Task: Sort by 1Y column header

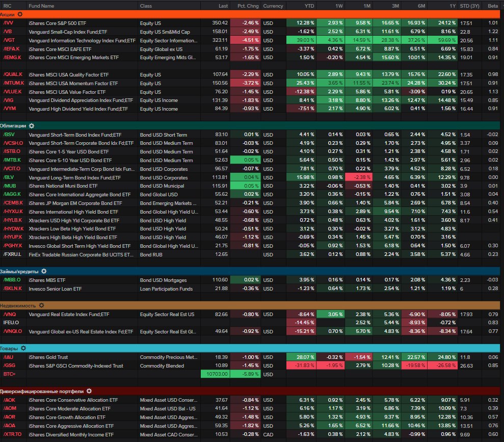Action: click(452, 6)
